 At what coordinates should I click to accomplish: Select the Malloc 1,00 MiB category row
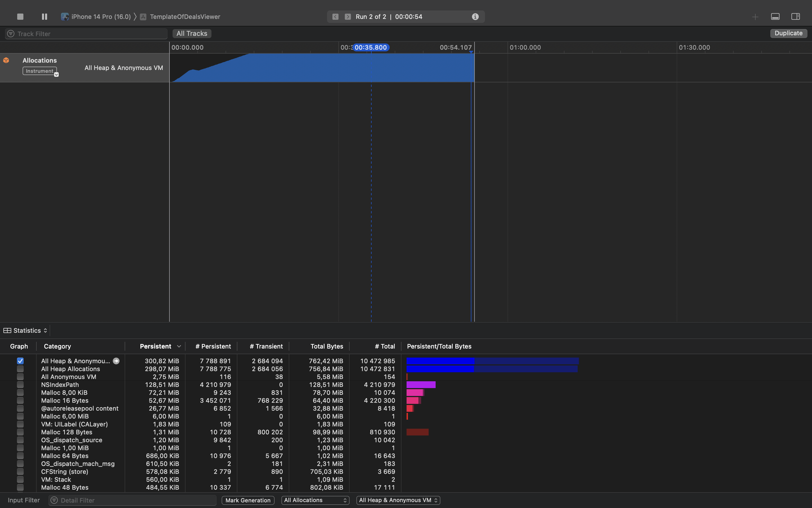point(406,448)
